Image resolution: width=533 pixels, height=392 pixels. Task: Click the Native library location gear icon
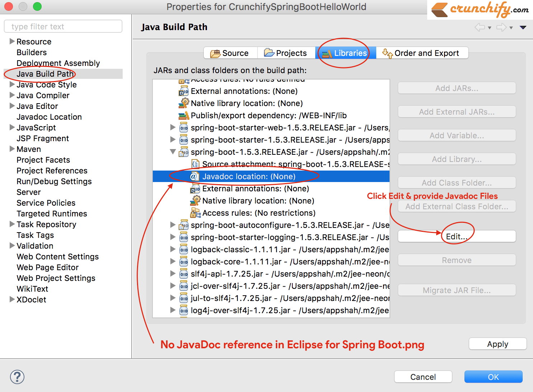[196, 201]
